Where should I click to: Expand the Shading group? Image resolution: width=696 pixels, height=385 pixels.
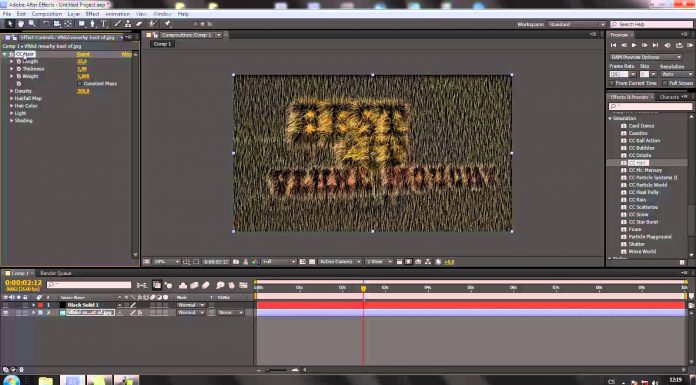click(x=12, y=121)
